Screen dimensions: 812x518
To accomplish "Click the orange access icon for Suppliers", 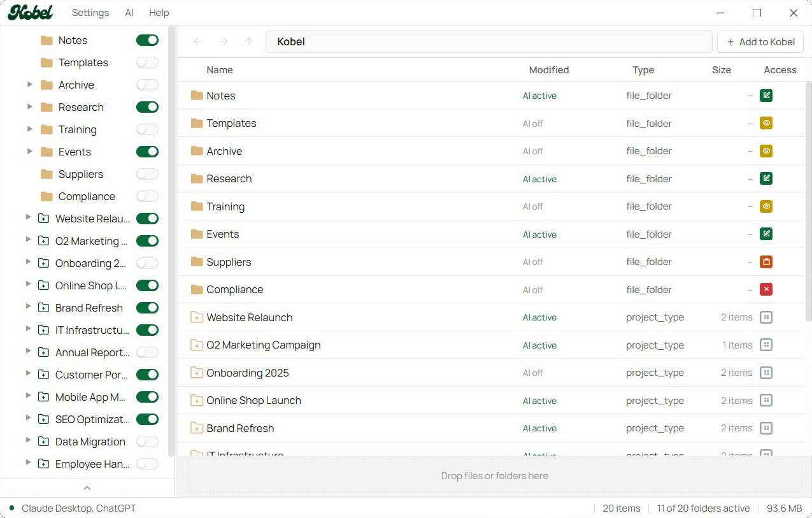I will 766,262.
